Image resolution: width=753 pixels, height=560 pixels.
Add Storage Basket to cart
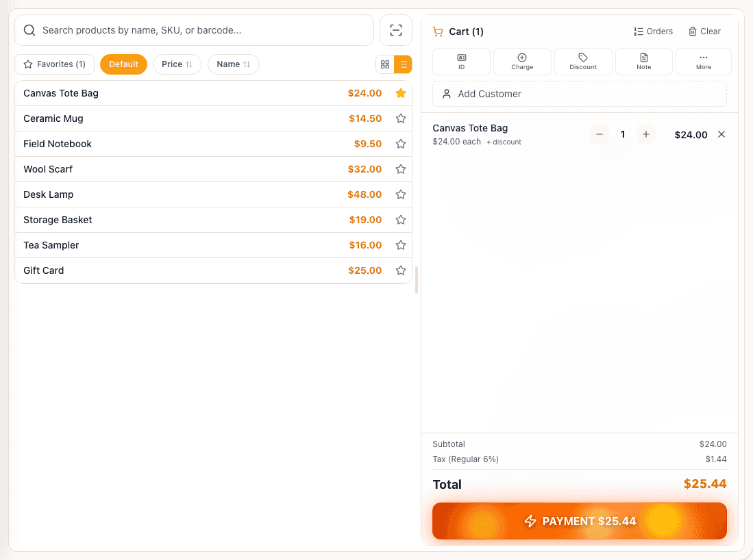pos(213,220)
